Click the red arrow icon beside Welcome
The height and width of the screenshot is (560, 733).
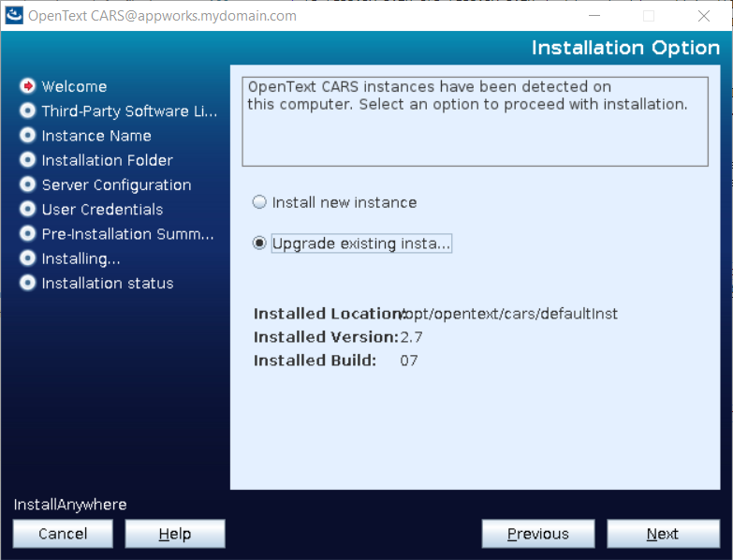(x=27, y=86)
